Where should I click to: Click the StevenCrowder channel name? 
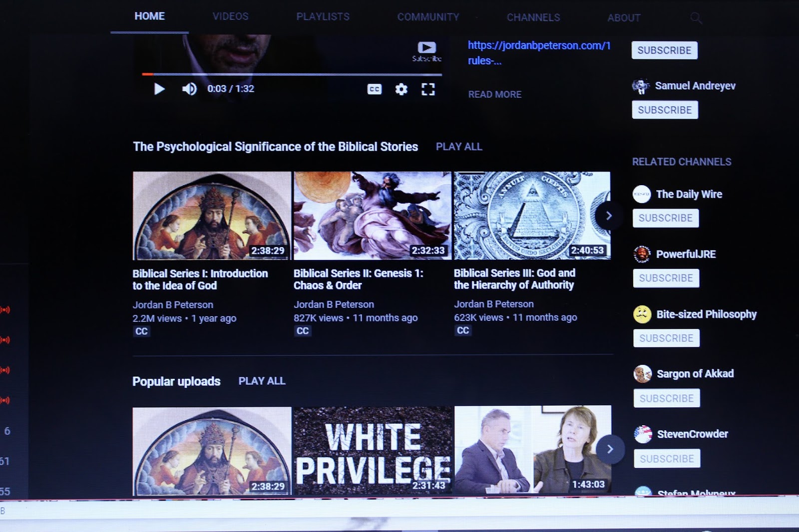click(x=693, y=434)
